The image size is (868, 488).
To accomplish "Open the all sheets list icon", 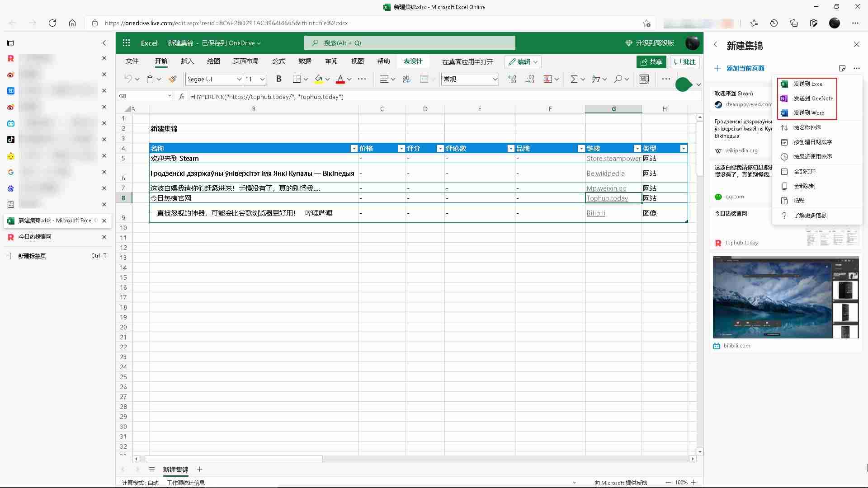I will pos(152,469).
